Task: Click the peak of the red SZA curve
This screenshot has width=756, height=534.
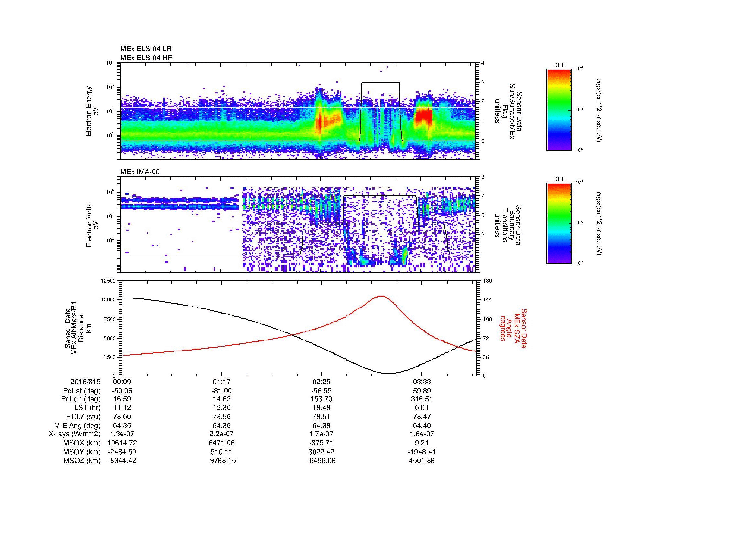Action: (x=381, y=296)
